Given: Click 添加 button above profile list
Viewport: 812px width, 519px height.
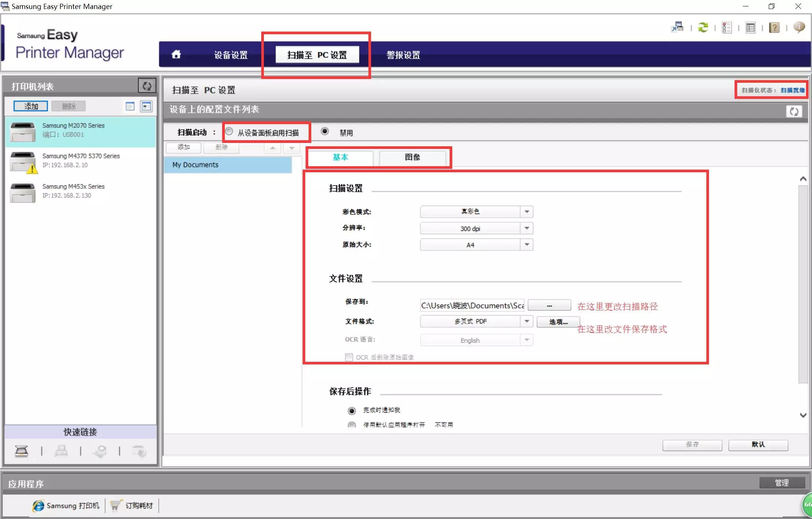Looking at the screenshot, I should point(183,147).
